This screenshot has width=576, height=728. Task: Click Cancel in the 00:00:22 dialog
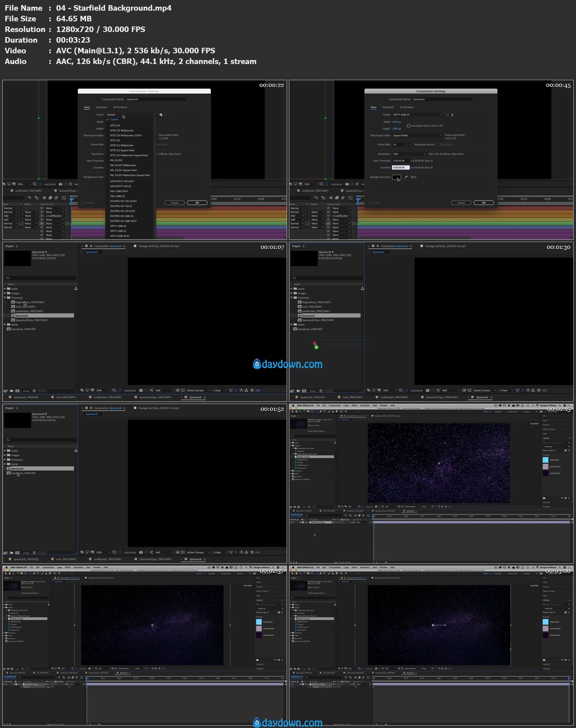[175, 203]
